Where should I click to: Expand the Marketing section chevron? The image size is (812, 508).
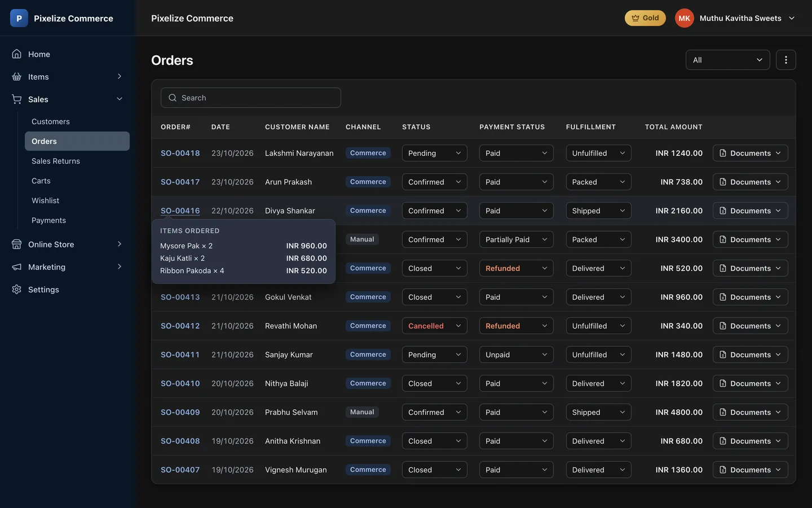point(119,266)
